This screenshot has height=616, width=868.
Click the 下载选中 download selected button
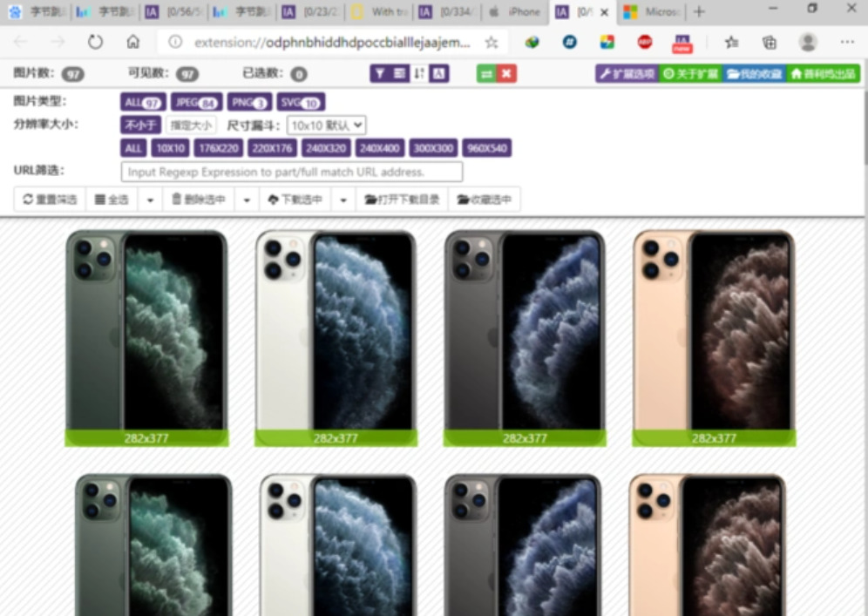295,200
